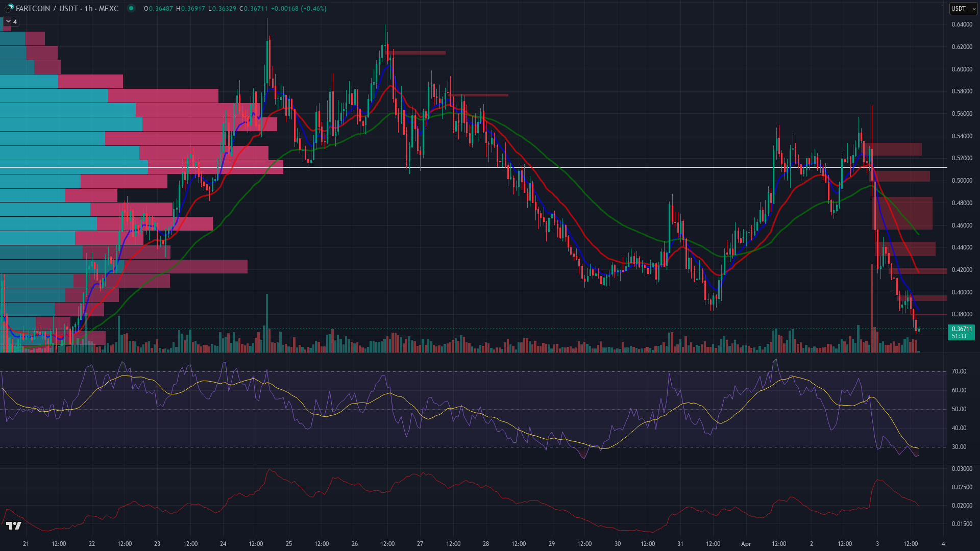This screenshot has height=551, width=980.
Task: Click the date label 30 on the time axis
Action: pos(618,544)
